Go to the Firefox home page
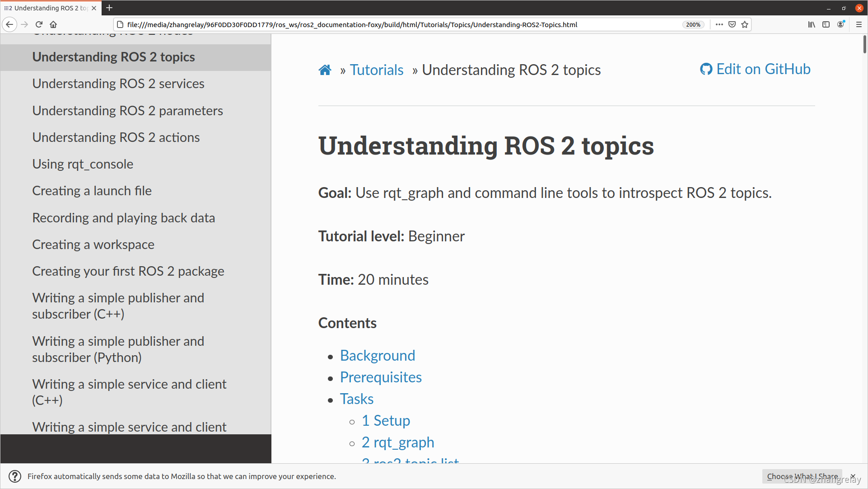 coord(53,24)
